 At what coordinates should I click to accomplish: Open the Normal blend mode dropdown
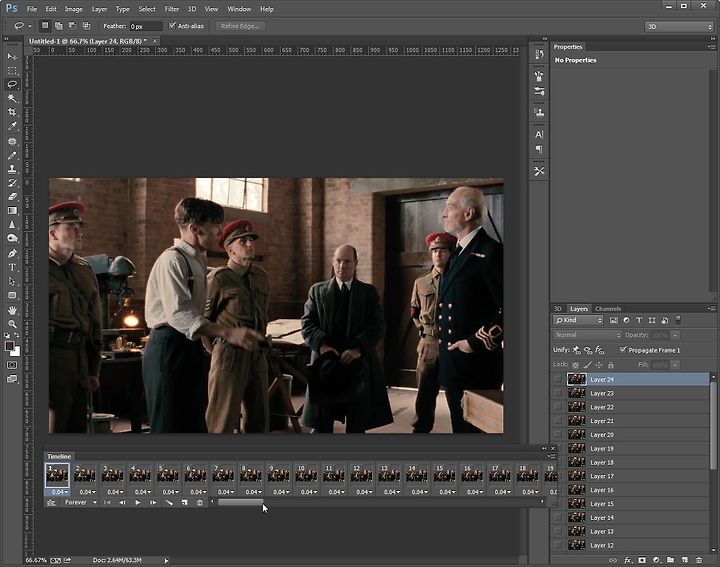coord(587,335)
